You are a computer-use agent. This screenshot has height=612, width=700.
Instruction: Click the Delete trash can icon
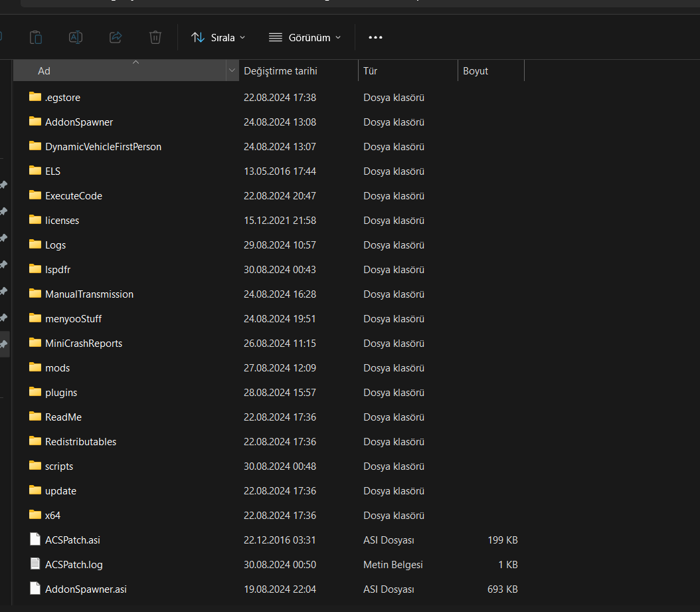155,37
